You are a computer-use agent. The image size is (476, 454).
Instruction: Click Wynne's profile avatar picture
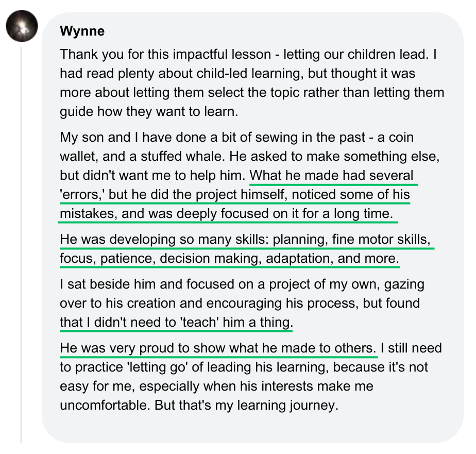[22, 26]
